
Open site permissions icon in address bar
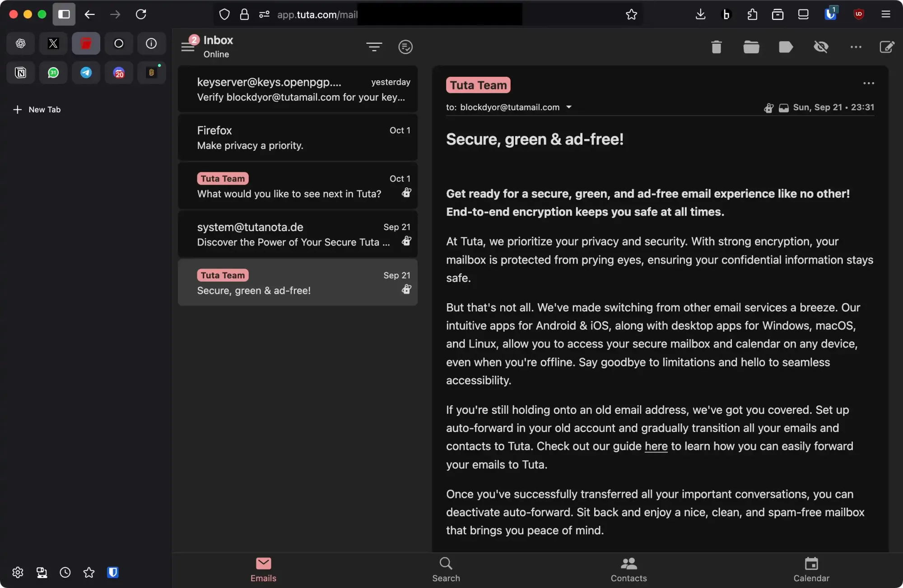pyautogui.click(x=264, y=14)
